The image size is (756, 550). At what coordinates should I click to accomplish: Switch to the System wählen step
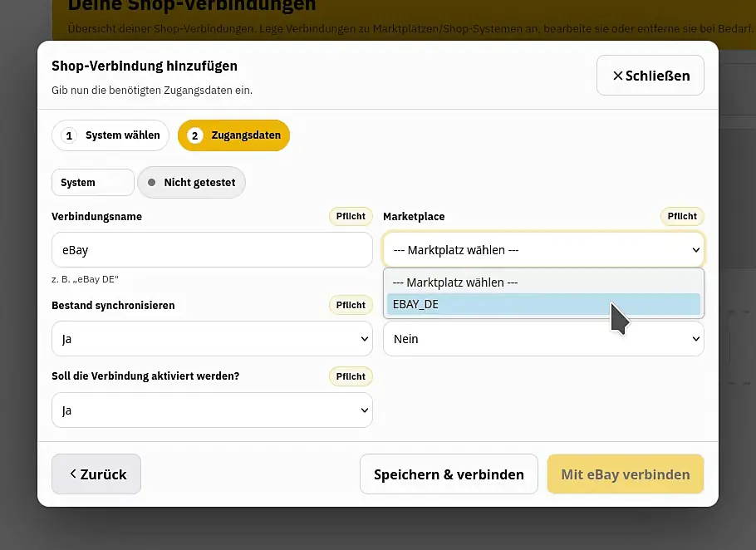click(x=110, y=135)
